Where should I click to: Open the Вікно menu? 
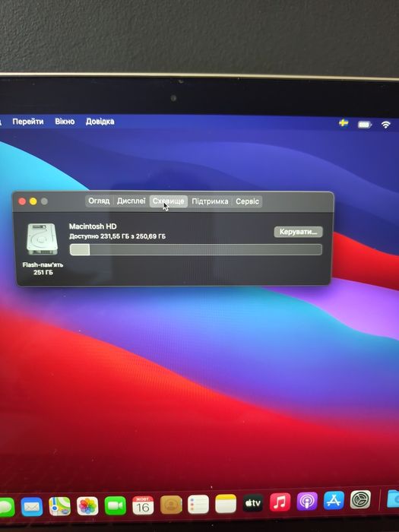click(65, 122)
